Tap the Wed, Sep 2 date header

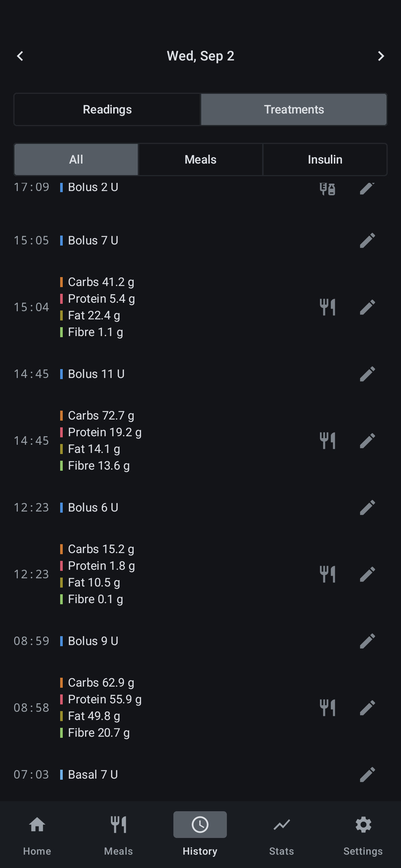click(x=200, y=56)
